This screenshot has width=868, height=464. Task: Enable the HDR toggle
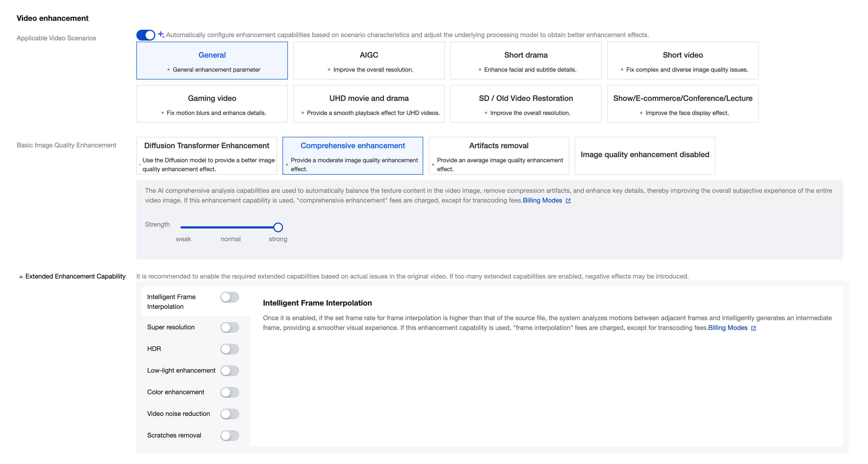pyautogui.click(x=229, y=349)
